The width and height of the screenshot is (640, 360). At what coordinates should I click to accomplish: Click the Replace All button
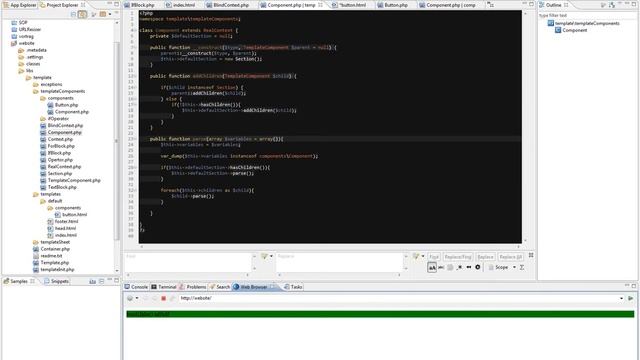coord(511,257)
